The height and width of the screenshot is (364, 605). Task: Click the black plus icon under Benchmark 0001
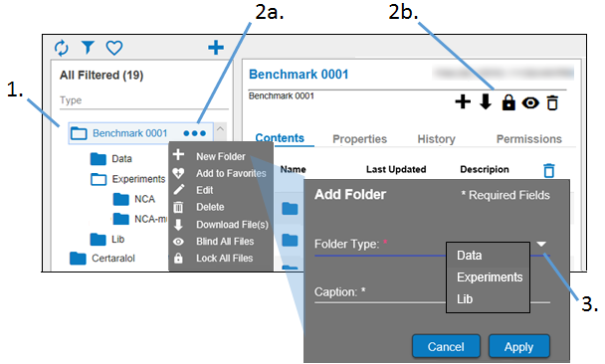463,102
